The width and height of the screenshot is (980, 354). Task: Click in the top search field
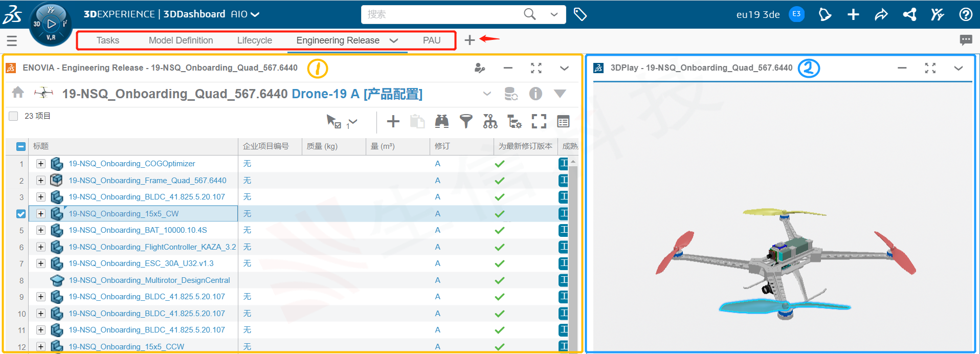pyautogui.click(x=443, y=14)
